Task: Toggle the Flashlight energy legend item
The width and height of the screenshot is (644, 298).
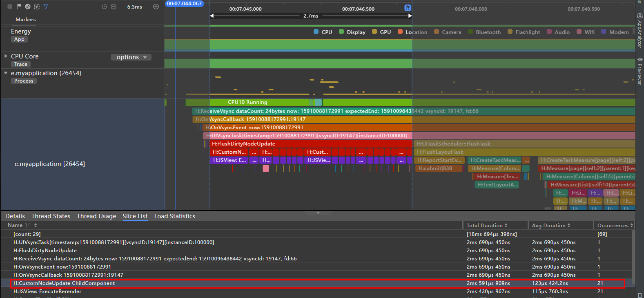Action: point(524,32)
